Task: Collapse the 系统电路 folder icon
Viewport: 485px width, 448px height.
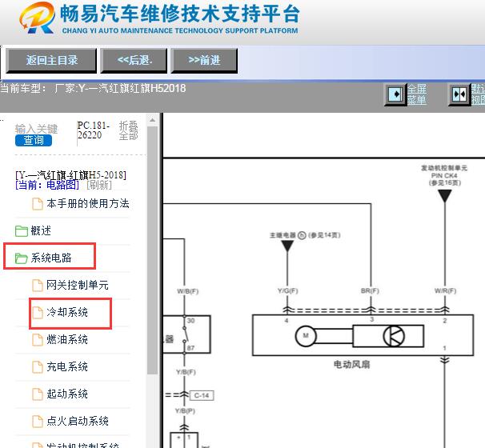Action: point(22,258)
